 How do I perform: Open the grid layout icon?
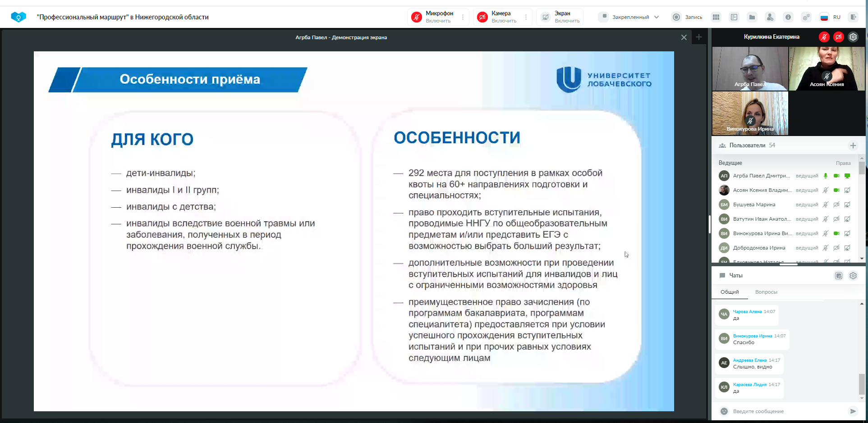[x=716, y=17]
